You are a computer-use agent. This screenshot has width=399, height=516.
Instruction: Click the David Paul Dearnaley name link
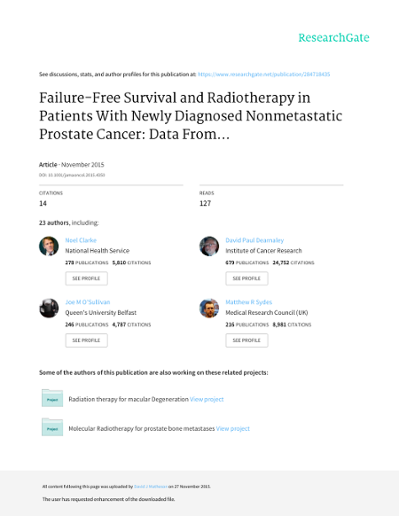click(x=255, y=240)
